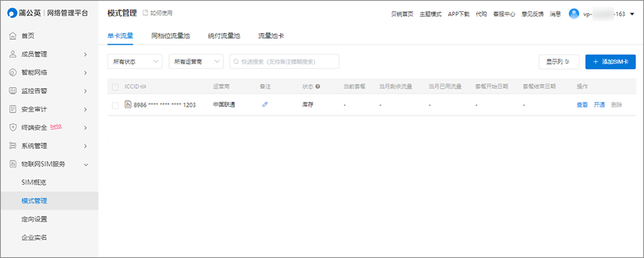
Task: Click 显示列 button
Action: tap(559, 62)
